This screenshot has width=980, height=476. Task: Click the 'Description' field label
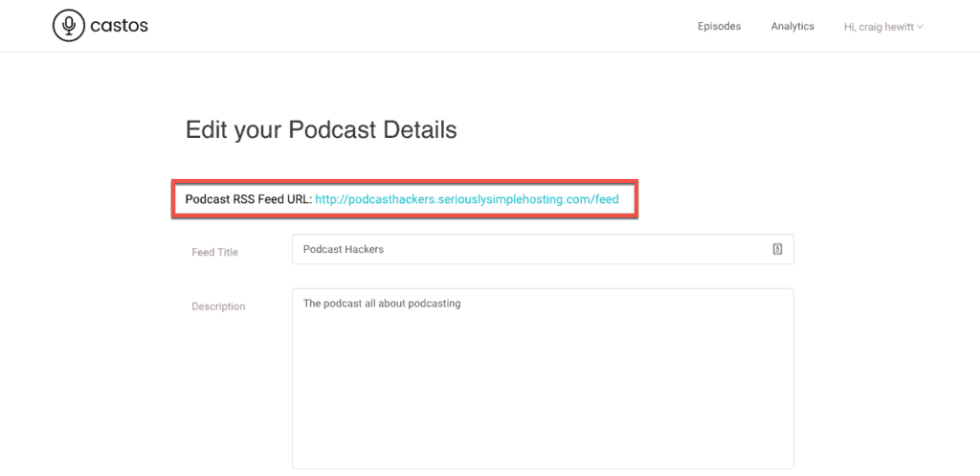(218, 306)
